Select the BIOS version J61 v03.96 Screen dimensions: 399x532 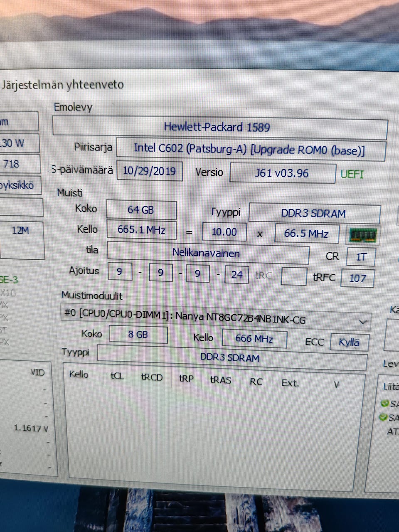(282, 173)
